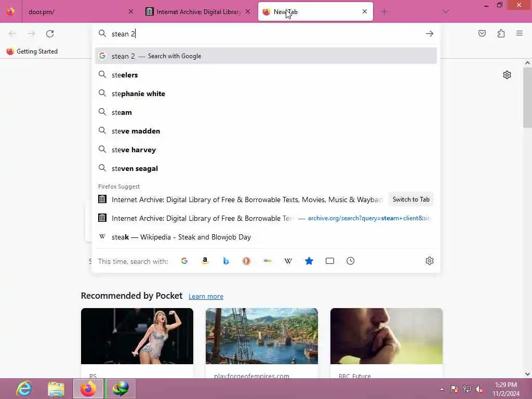Search this time with Google icon

184,261
